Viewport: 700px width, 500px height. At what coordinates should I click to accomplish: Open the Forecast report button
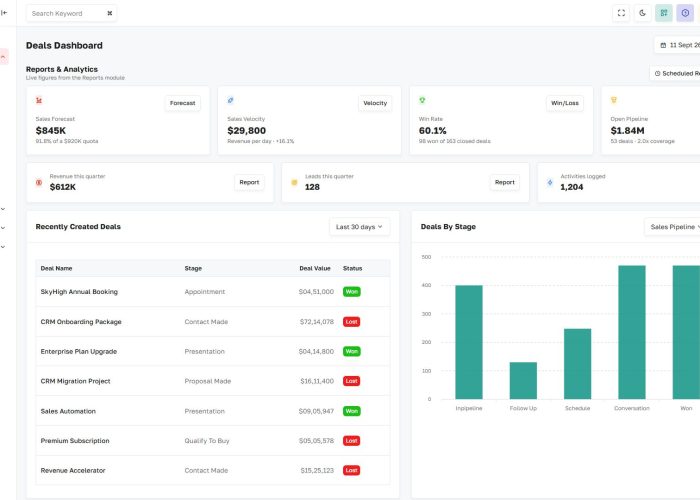point(183,103)
